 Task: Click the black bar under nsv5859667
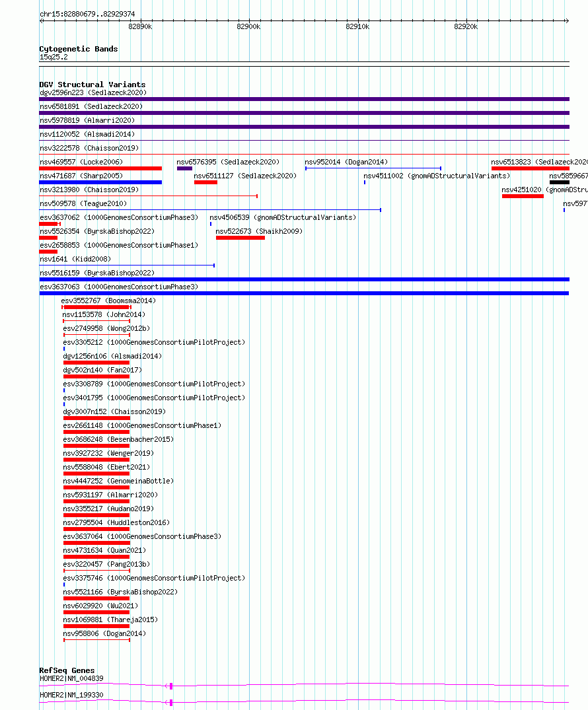point(560,182)
